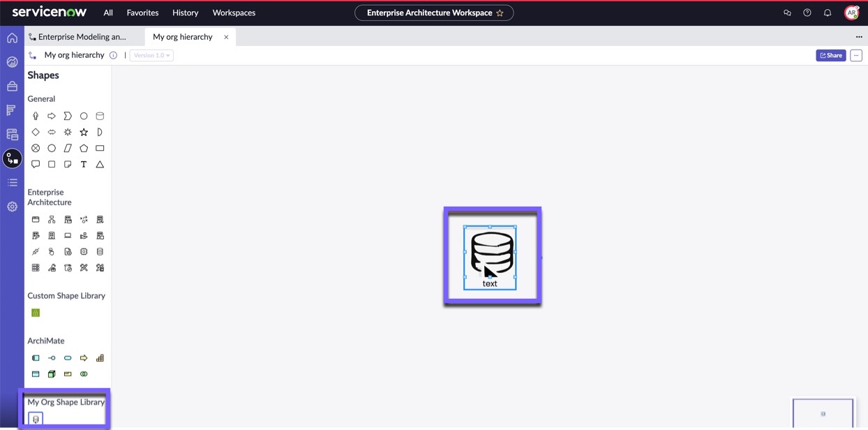This screenshot has width=868, height=430.
Task: Open the more options ellipsis beside Share
Action: click(x=856, y=55)
